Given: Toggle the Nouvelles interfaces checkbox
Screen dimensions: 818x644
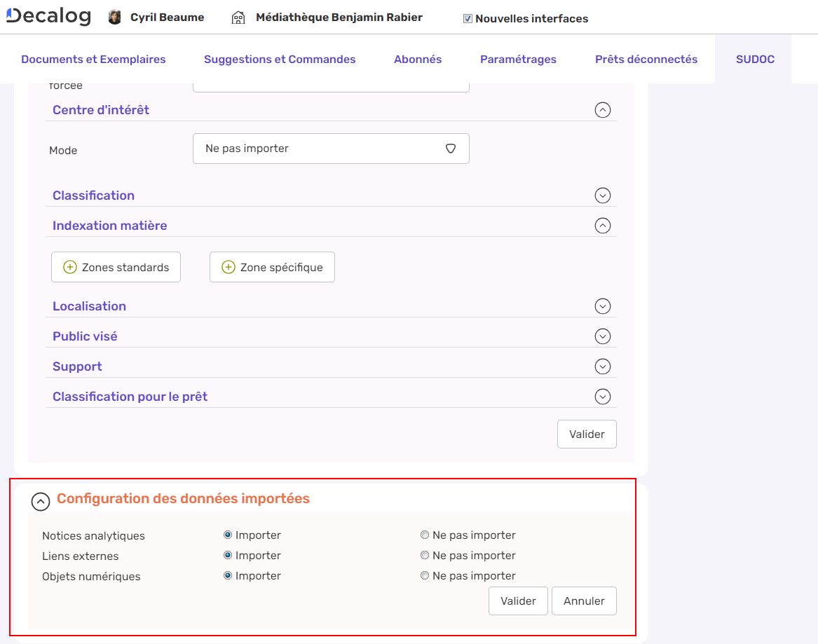Looking at the screenshot, I should tap(468, 19).
